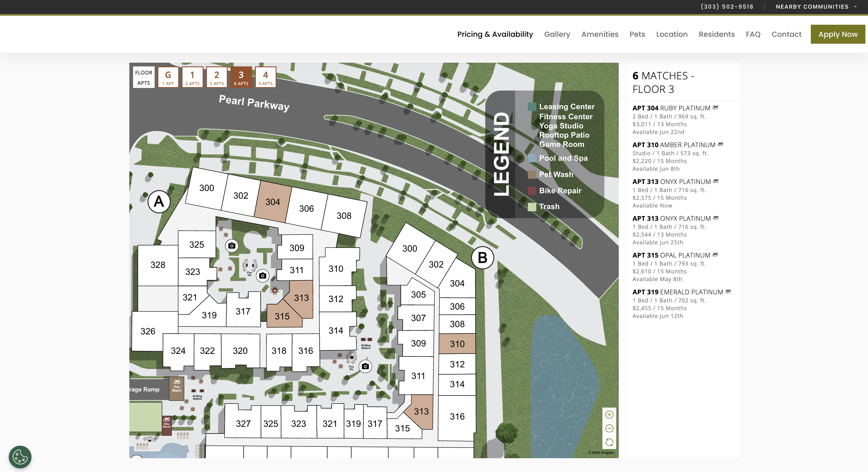Select floor 1 with 2 apartments
The height and width of the screenshot is (472, 868).
tap(192, 78)
